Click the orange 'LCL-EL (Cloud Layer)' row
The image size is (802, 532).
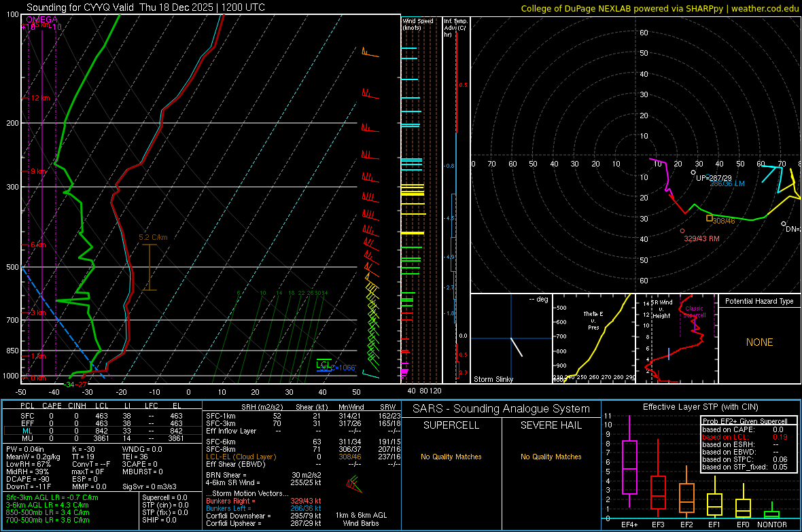[x=303, y=457]
